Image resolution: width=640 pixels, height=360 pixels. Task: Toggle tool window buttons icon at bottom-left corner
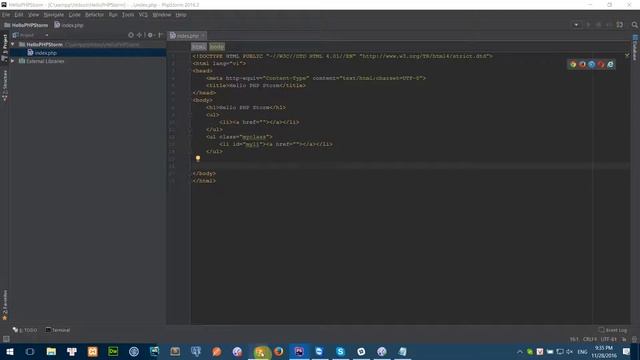pos(6,339)
